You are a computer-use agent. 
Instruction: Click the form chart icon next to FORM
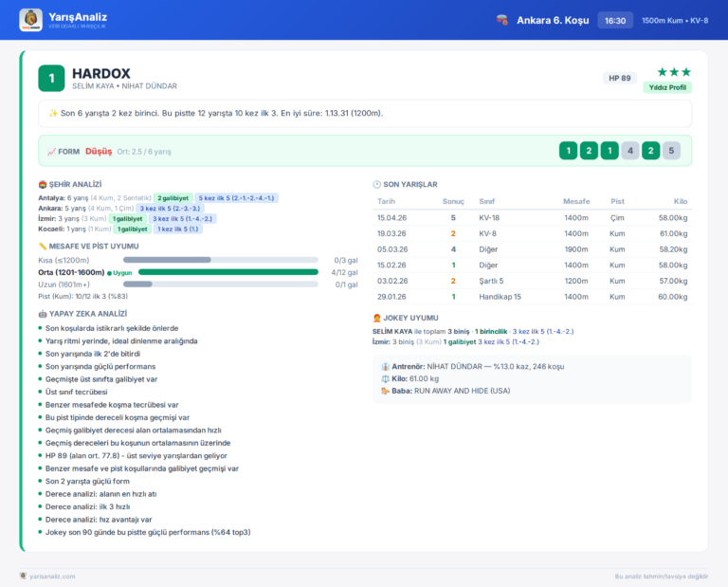(51, 152)
